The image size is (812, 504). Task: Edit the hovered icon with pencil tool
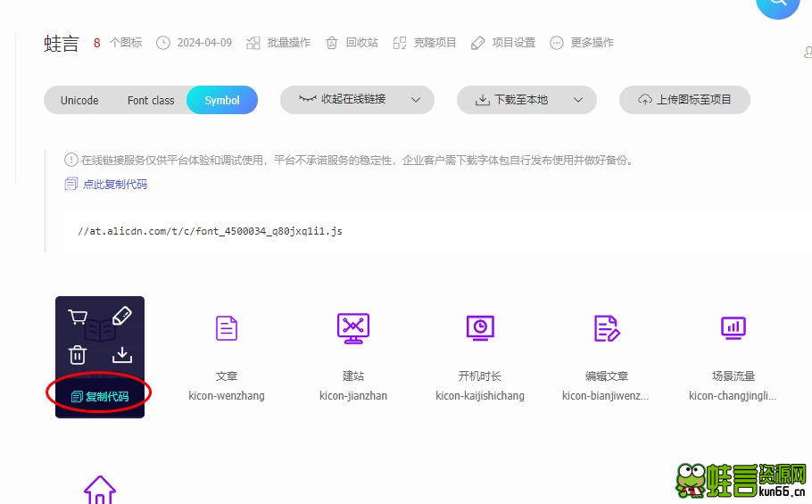[121, 316]
